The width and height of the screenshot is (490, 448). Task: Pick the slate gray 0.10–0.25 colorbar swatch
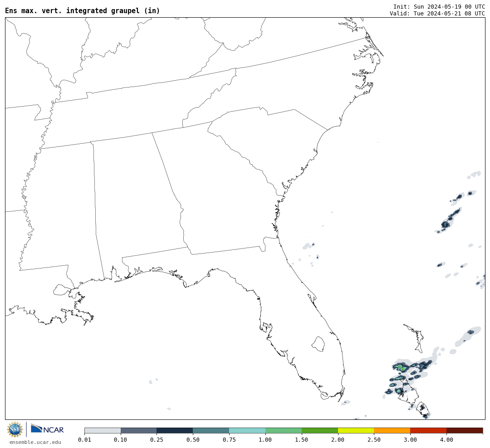coord(139,430)
